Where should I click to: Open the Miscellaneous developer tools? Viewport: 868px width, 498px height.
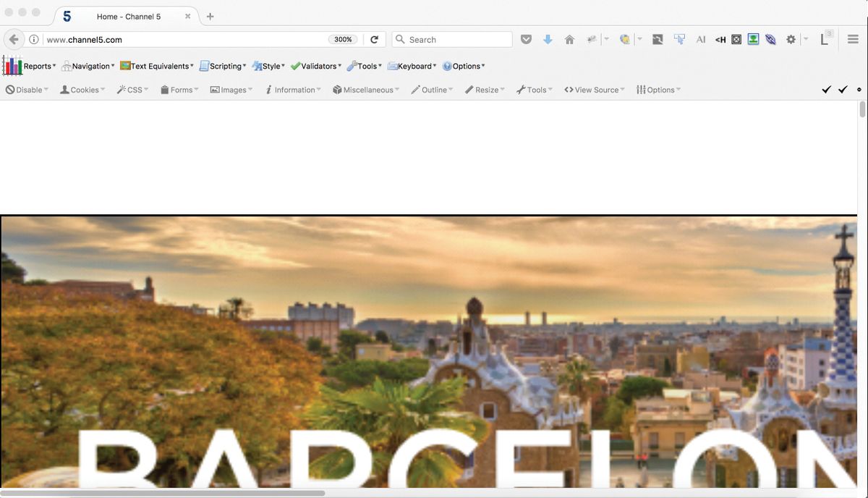pyautogui.click(x=365, y=89)
